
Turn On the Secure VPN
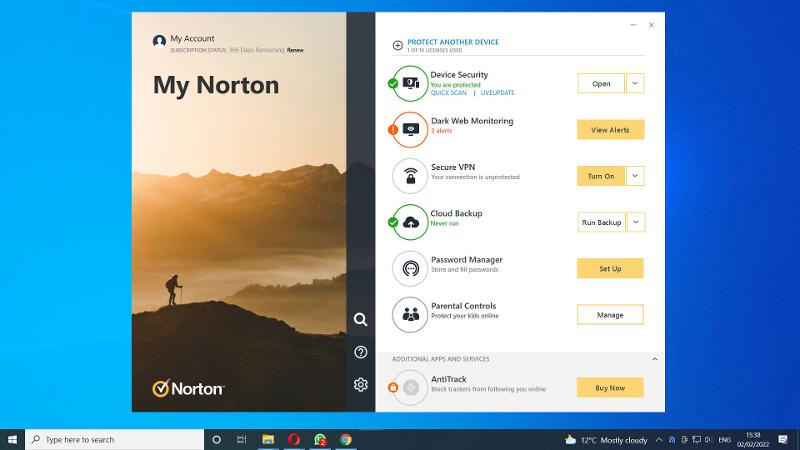(x=601, y=176)
